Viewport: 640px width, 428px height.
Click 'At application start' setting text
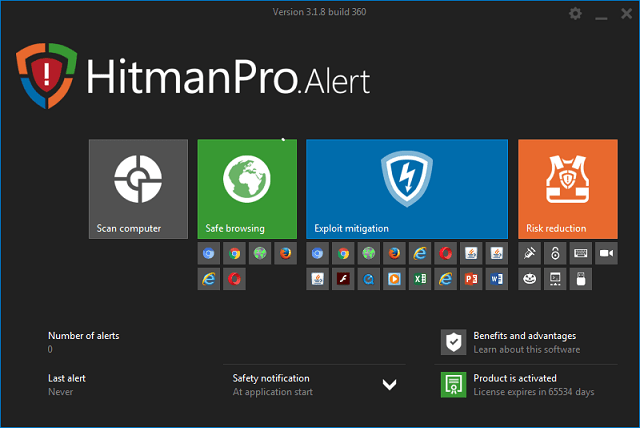click(273, 392)
